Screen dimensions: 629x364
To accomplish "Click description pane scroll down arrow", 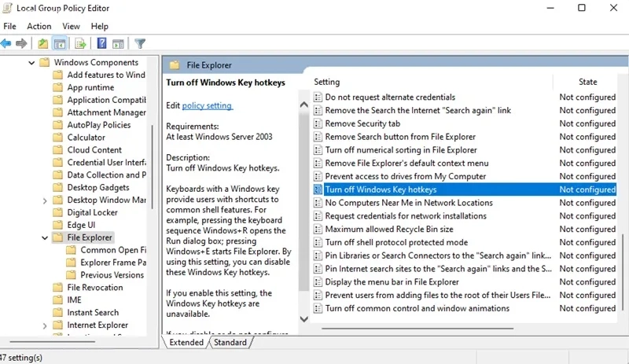I will pos(304,319).
